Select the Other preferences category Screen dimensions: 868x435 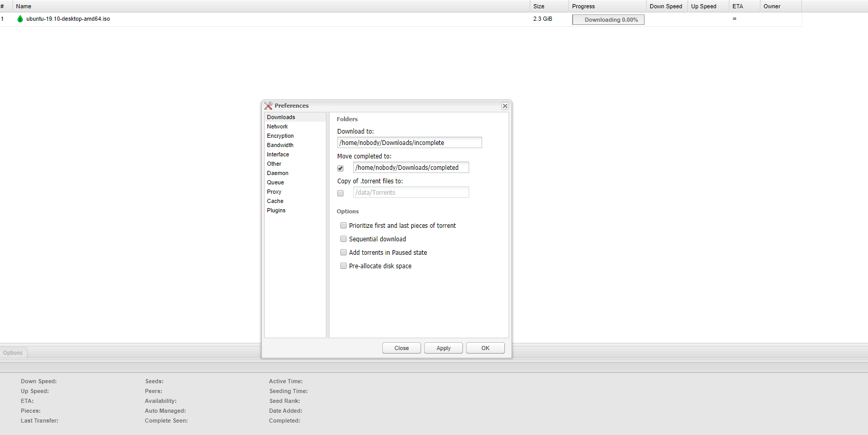click(x=295, y=164)
